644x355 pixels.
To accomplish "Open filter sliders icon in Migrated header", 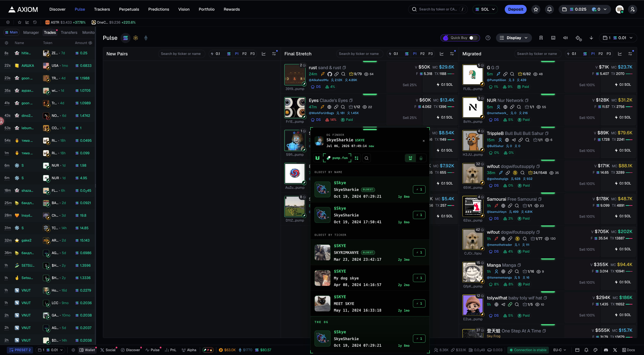I will click(x=631, y=53).
